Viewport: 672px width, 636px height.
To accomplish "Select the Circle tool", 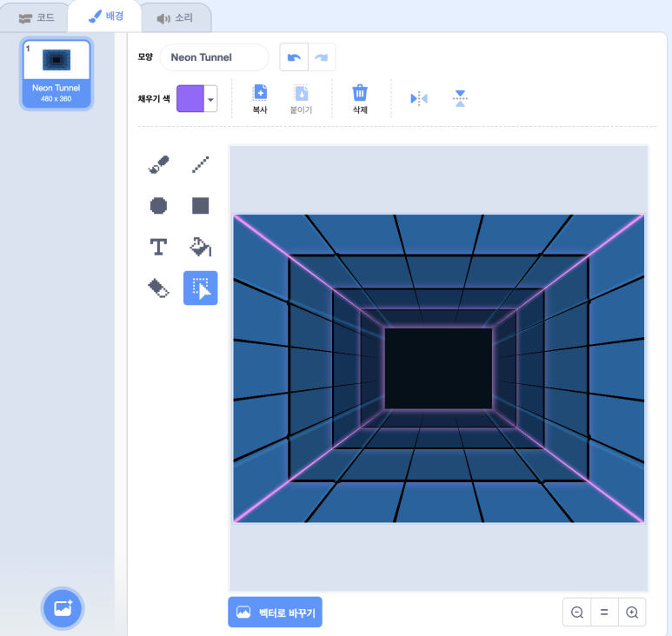I will click(x=158, y=206).
